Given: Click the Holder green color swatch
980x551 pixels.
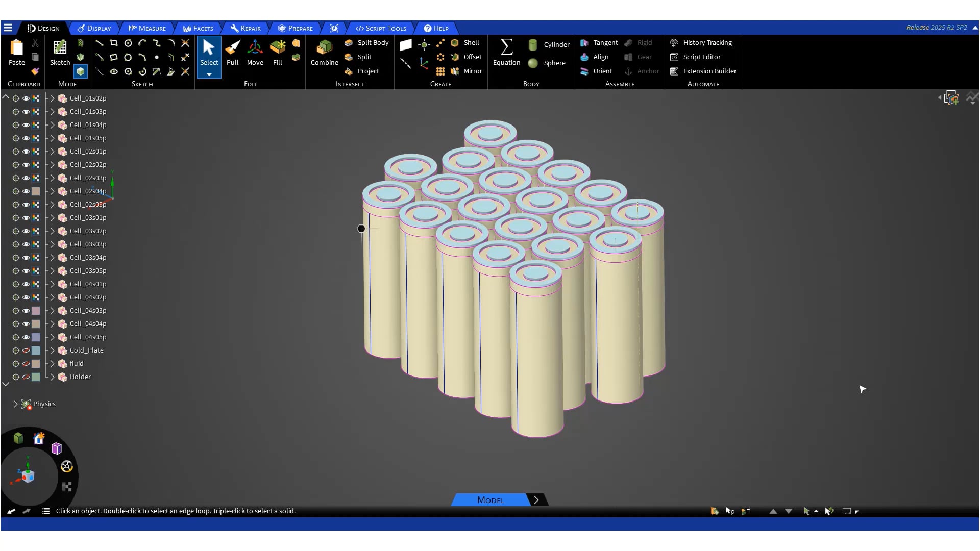Looking at the screenshot, I should [36, 377].
